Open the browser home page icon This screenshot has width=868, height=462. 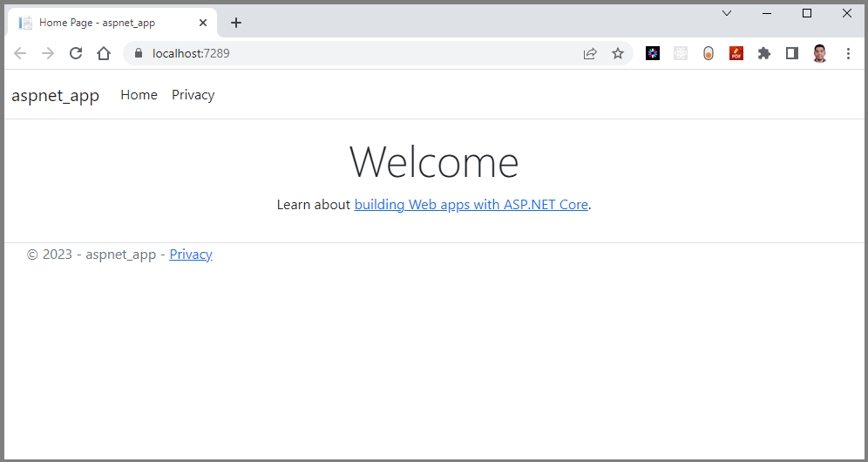click(104, 53)
